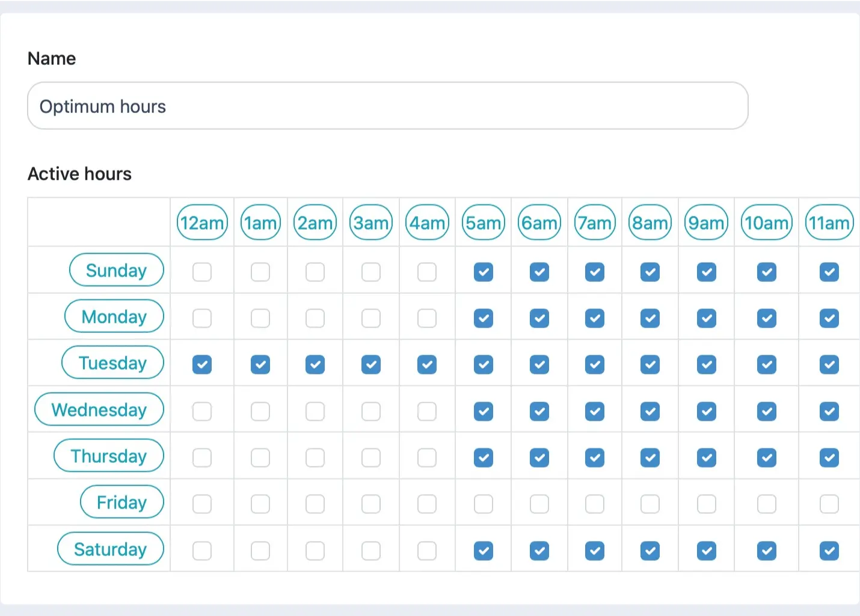Enable Sunday 12am checkbox
The width and height of the screenshot is (860, 616).
point(202,272)
